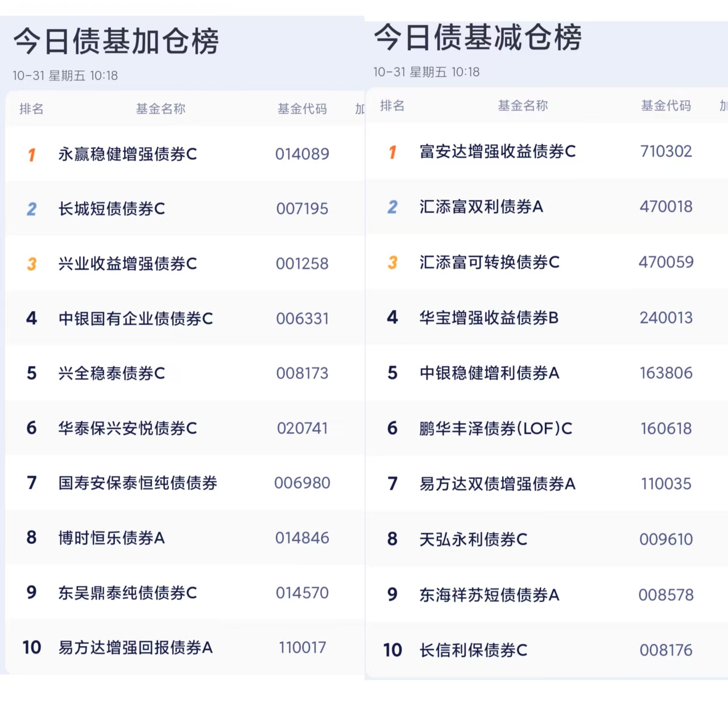This screenshot has width=728, height=728.
Task: Click 基金名称 header in 加仓榜 table
Action: (161, 109)
